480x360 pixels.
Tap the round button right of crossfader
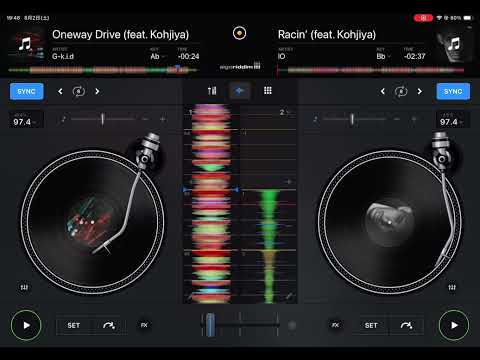[292, 325]
